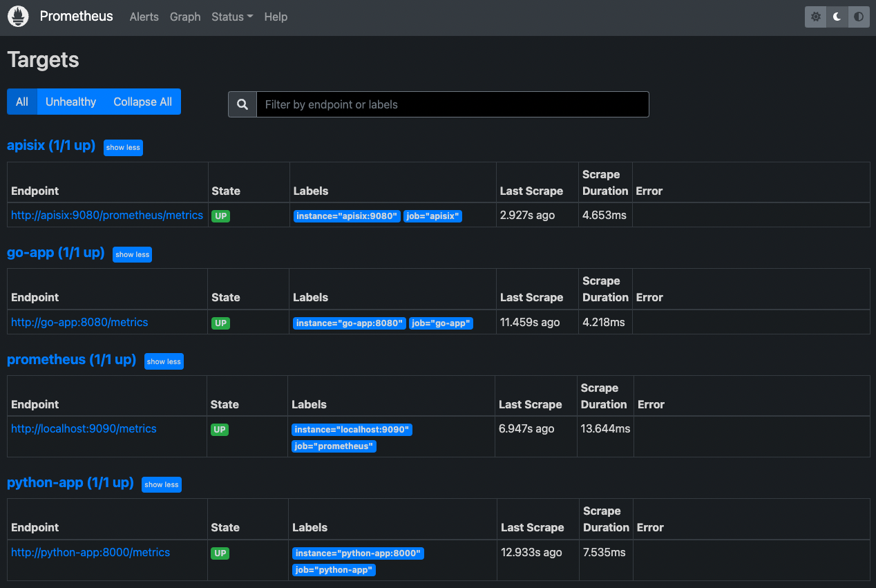Collapse the python-app target group

pos(161,484)
